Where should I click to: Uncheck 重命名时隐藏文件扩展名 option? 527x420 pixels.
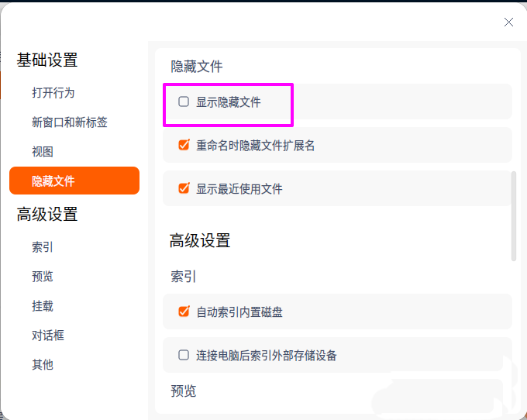coord(184,145)
